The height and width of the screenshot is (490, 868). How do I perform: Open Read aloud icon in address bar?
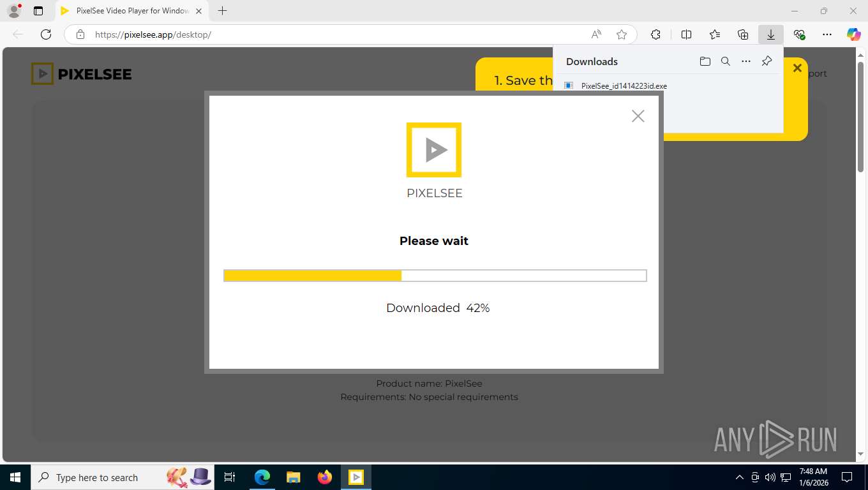[596, 34]
